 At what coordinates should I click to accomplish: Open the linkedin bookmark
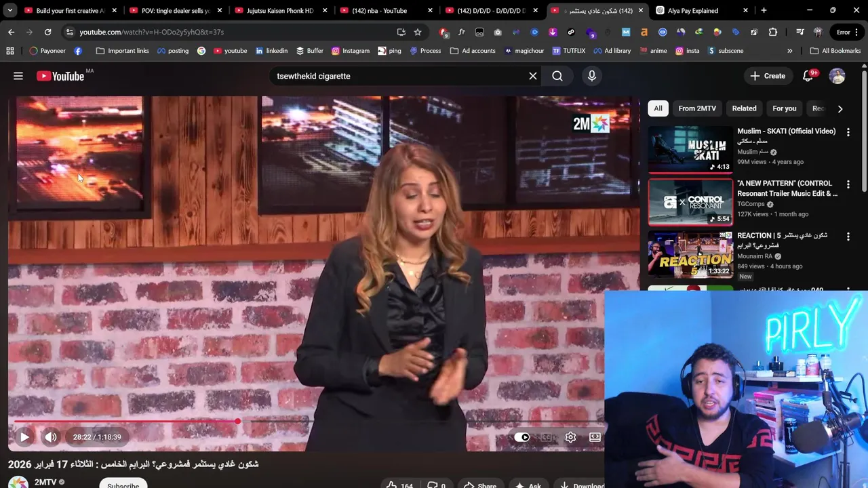[271, 51]
